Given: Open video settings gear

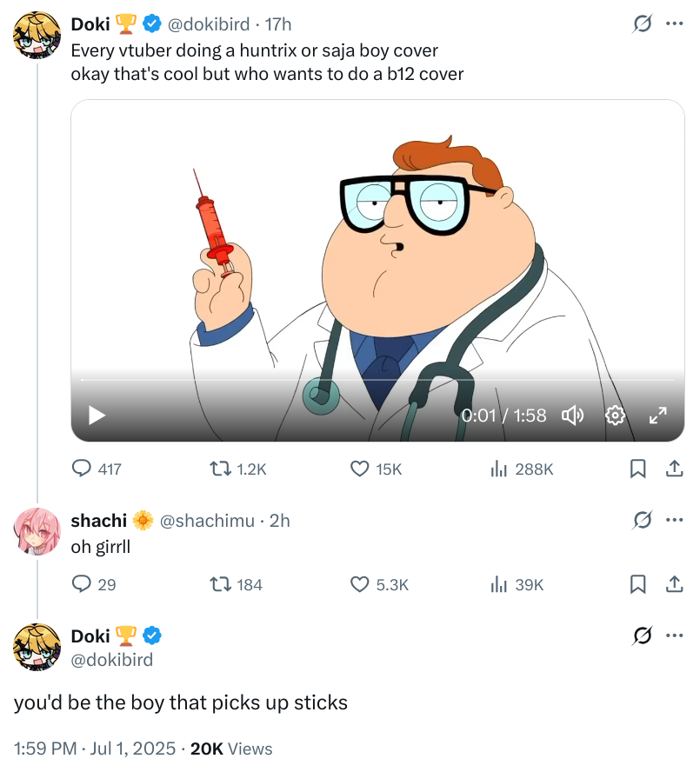Looking at the screenshot, I should (x=615, y=416).
